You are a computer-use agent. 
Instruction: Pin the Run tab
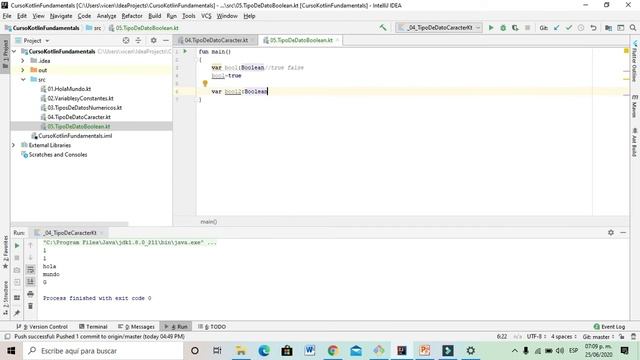[17, 313]
